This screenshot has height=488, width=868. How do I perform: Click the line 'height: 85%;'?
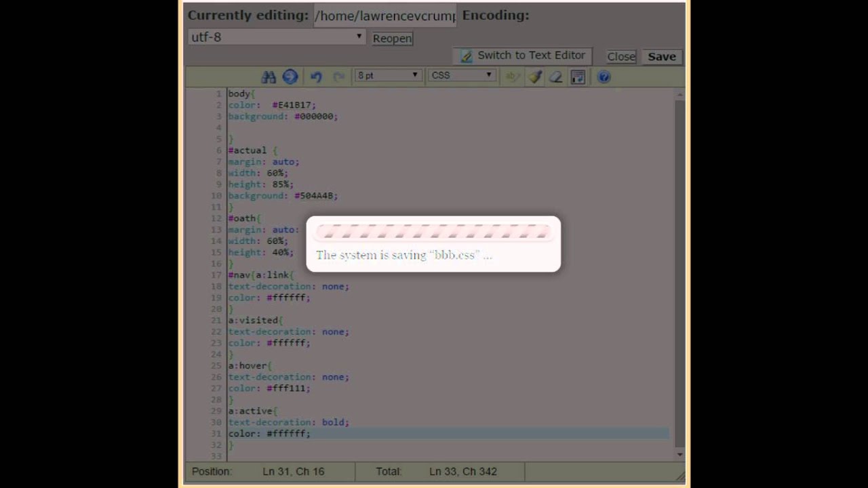click(x=261, y=184)
